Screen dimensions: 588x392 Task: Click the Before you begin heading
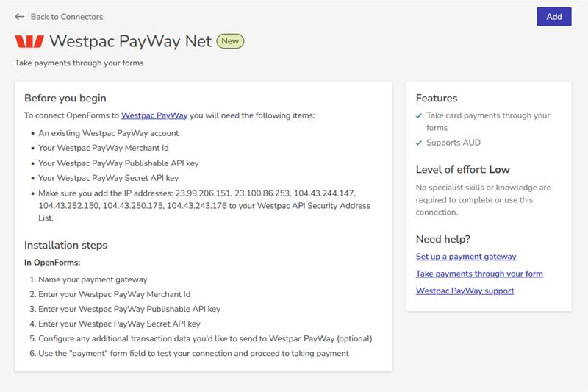[65, 98]
